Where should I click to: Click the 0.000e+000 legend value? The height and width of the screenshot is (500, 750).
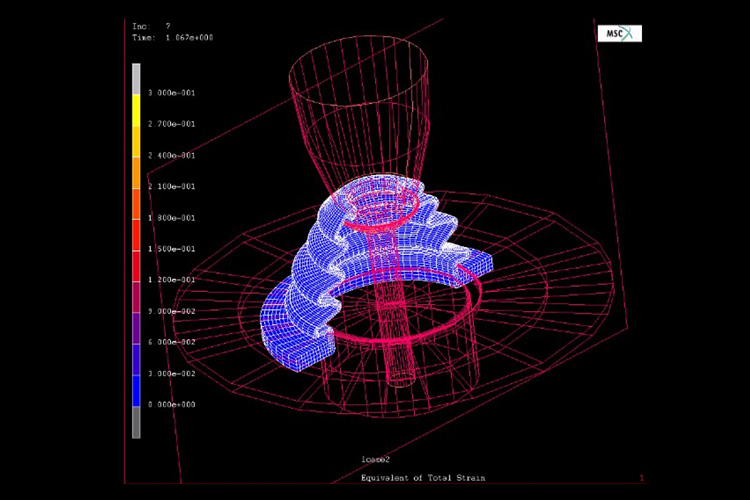click(x=171, y=405)
